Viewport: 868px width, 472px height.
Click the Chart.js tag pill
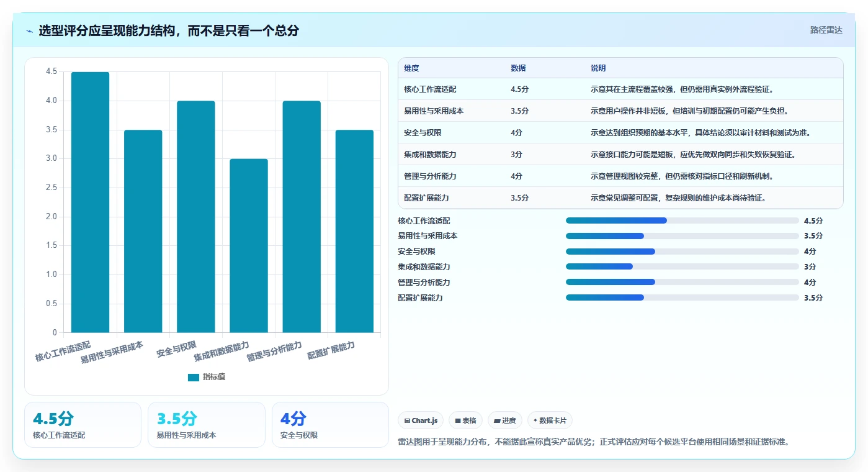(421, 420)
